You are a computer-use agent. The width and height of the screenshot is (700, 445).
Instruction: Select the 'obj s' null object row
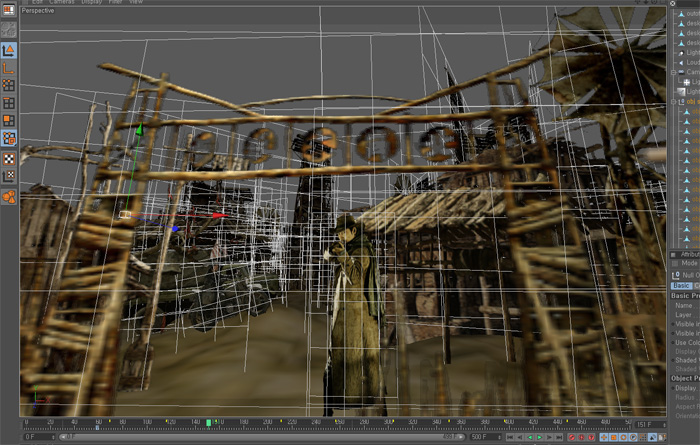coord(687,102)
